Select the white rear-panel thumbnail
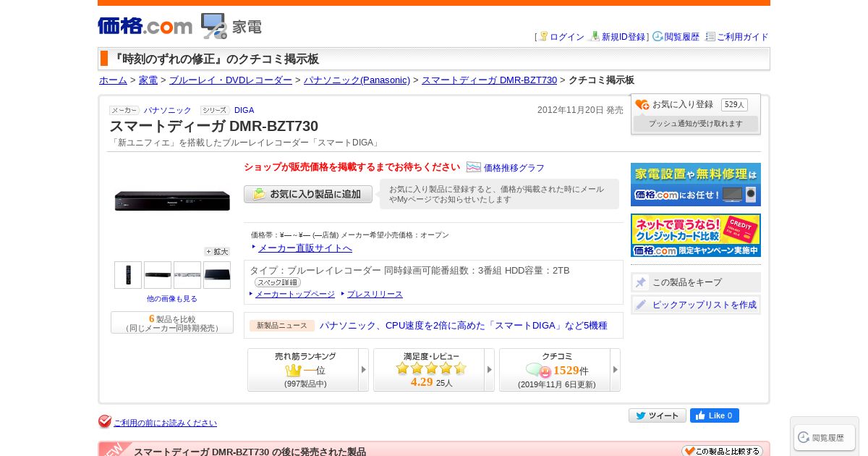 [187, 275]
